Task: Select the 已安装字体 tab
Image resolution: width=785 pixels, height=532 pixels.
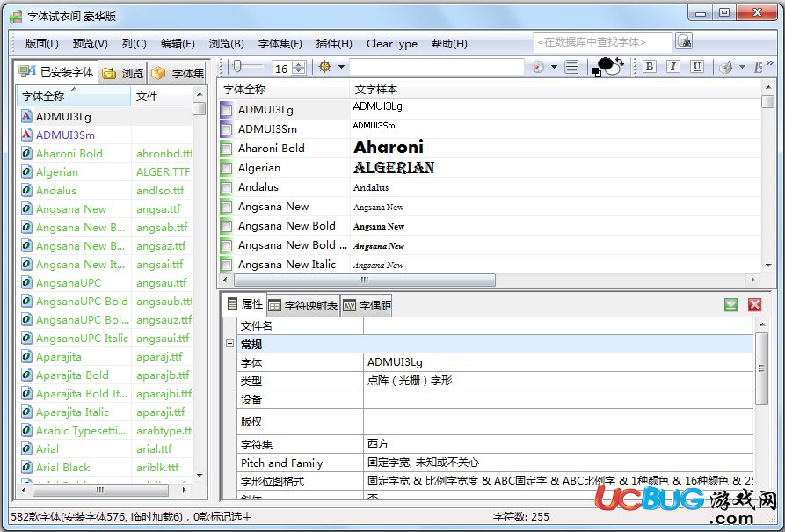Action: coord(56,71)
